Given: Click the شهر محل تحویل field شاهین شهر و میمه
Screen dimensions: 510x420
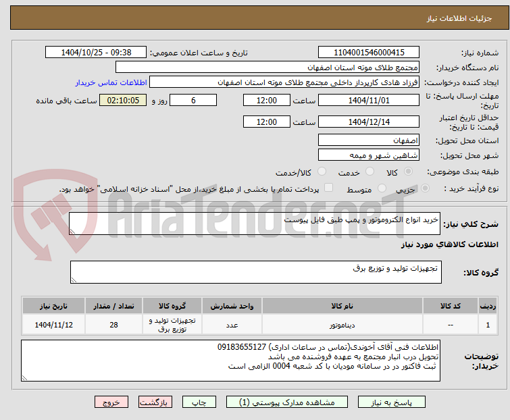Looking at the screenshot, I should point(369,155).
